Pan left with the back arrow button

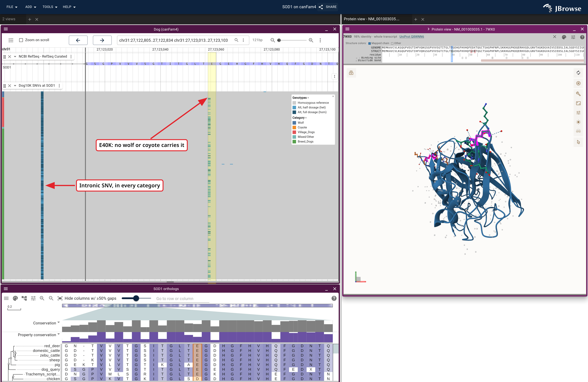(78, 40)
